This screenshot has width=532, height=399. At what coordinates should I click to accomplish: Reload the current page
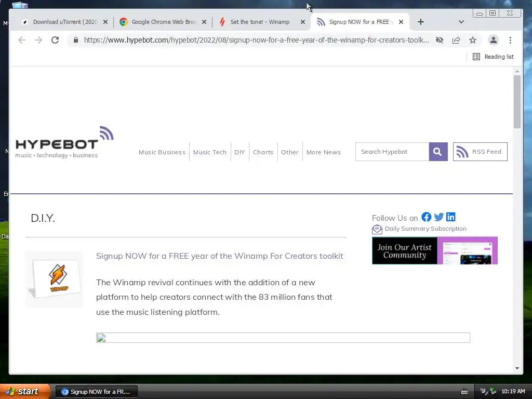(55, 40)
